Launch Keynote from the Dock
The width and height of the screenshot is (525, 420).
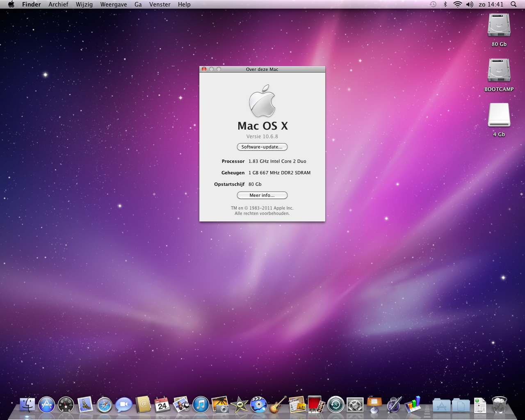click(374, 405)
